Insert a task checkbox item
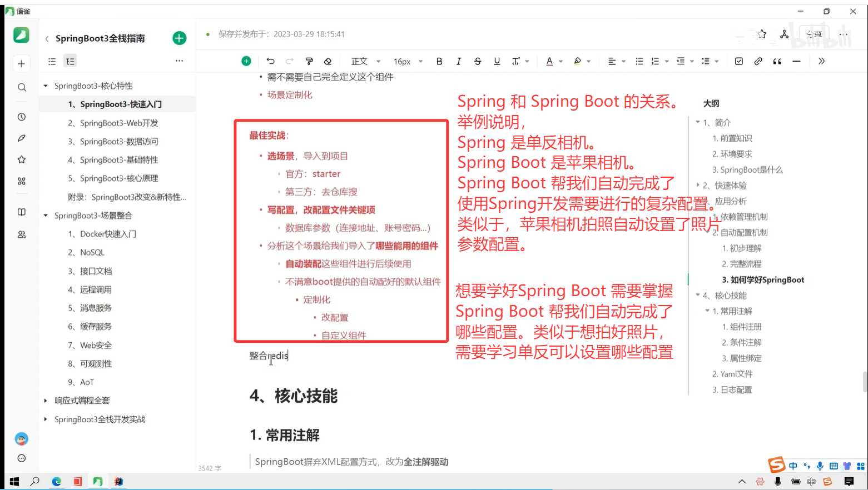This screenshot has width=868, height=490. 738,61
